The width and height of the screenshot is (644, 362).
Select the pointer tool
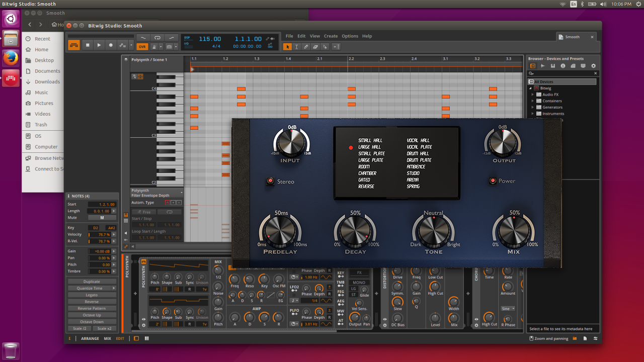coord(287,46)
